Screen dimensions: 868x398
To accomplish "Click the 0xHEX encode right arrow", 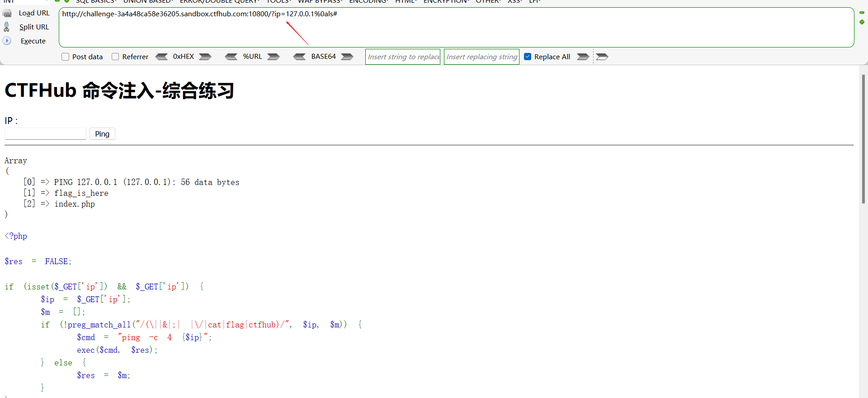I will (205, 57).
